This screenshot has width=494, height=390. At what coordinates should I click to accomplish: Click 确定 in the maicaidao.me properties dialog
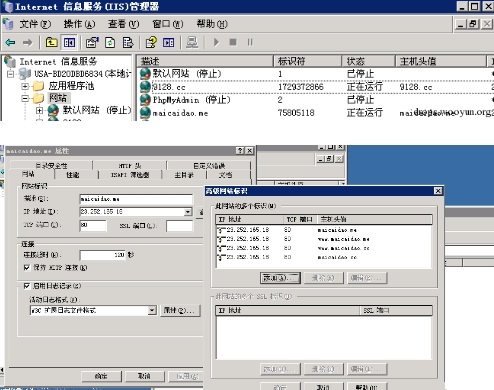click(101, 376)
